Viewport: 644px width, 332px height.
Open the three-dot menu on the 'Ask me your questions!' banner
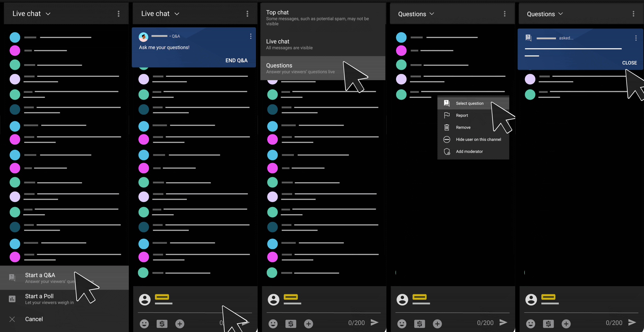click(x=251, y=36)
